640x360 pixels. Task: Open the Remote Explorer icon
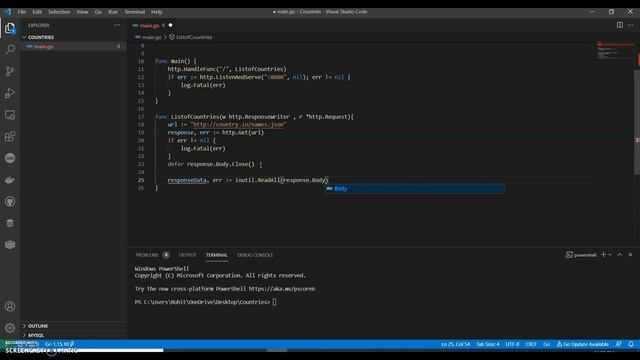(x=10, y=115)
